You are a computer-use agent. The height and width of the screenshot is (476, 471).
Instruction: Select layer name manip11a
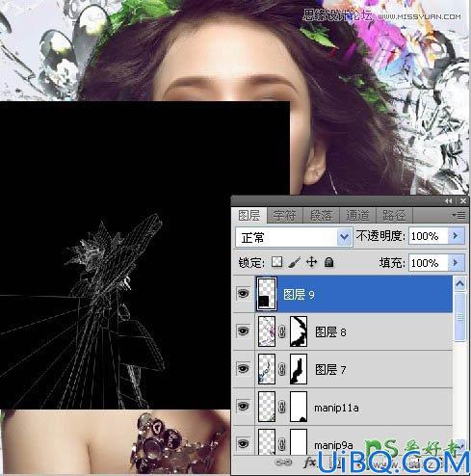tap(336, 408)
